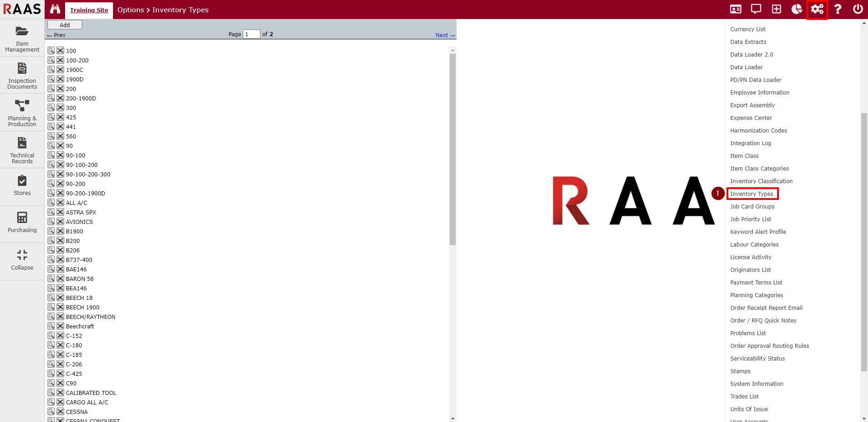Viewport: 868px width, 422px height.
Task: Click the Training Site link
Action: [x=89, y=10]
